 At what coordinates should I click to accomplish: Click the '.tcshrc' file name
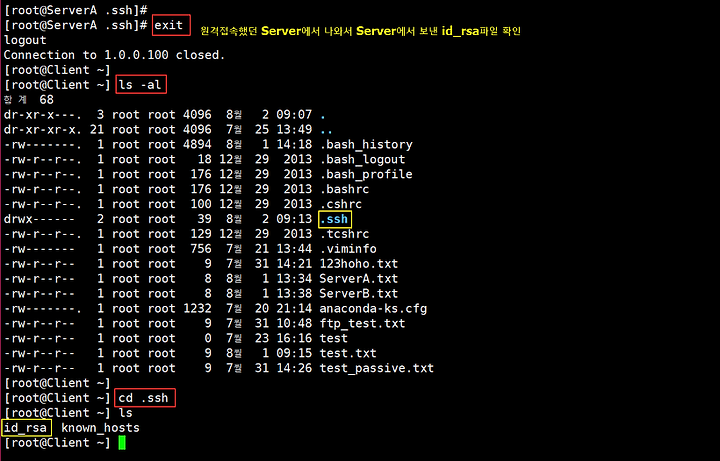click(x=344, y=234)
